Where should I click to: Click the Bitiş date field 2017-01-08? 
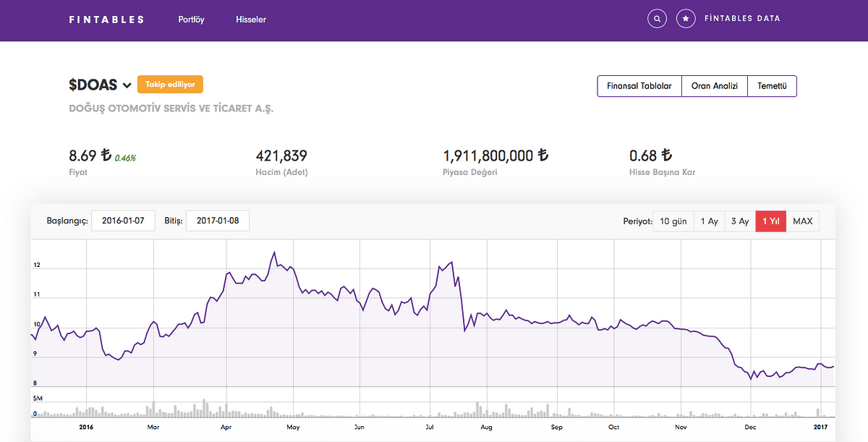click(218, 221)
